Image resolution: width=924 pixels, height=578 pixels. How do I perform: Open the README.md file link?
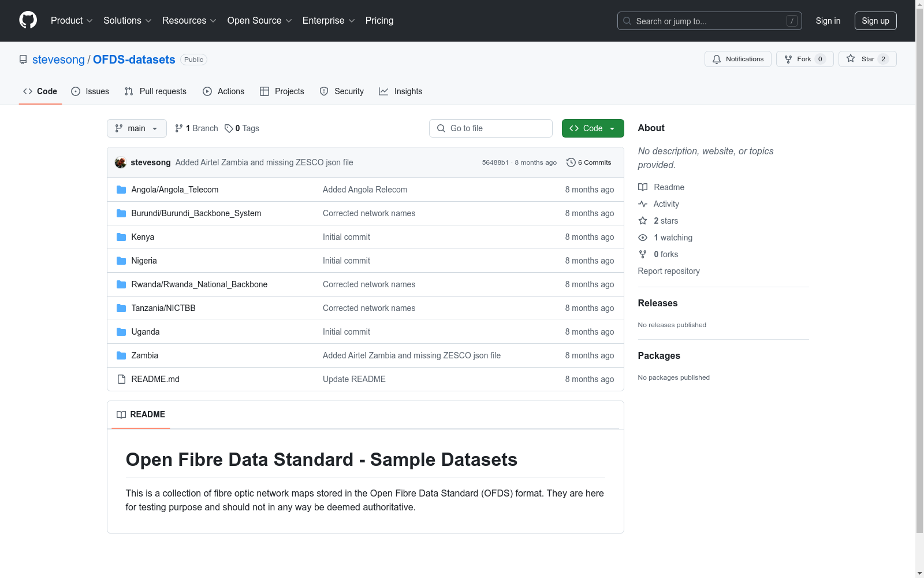(x=155, y=379)
